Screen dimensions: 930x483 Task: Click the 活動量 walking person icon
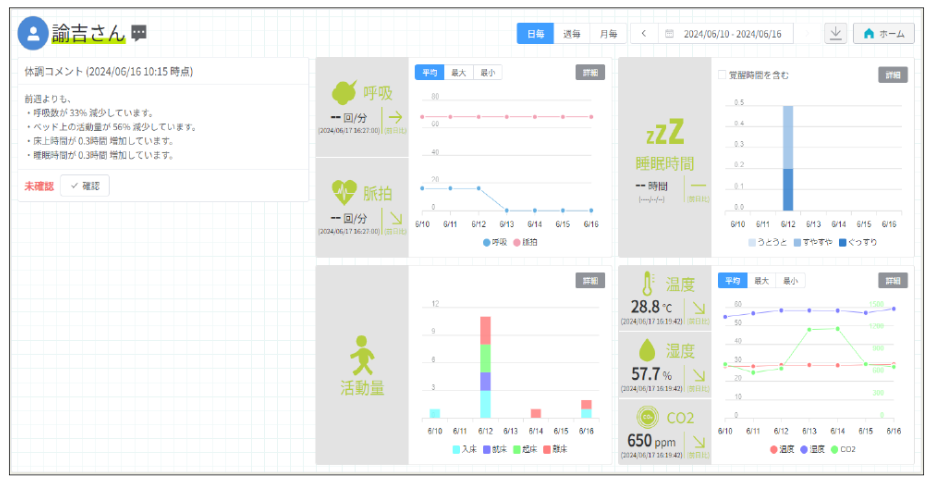(x=361, y=354)
